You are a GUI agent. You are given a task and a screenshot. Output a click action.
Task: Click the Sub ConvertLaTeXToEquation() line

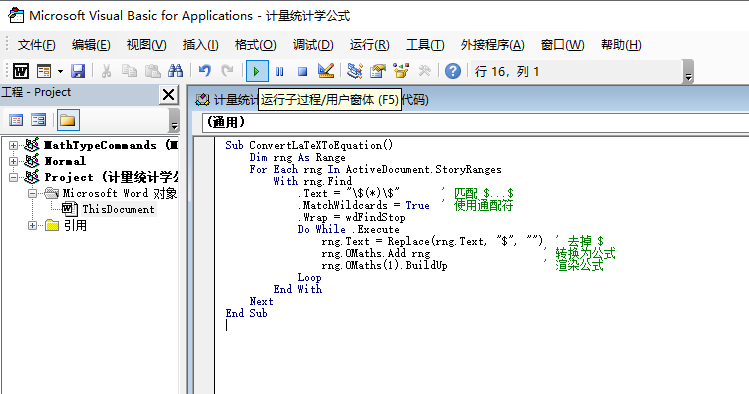tap(309, 145)
